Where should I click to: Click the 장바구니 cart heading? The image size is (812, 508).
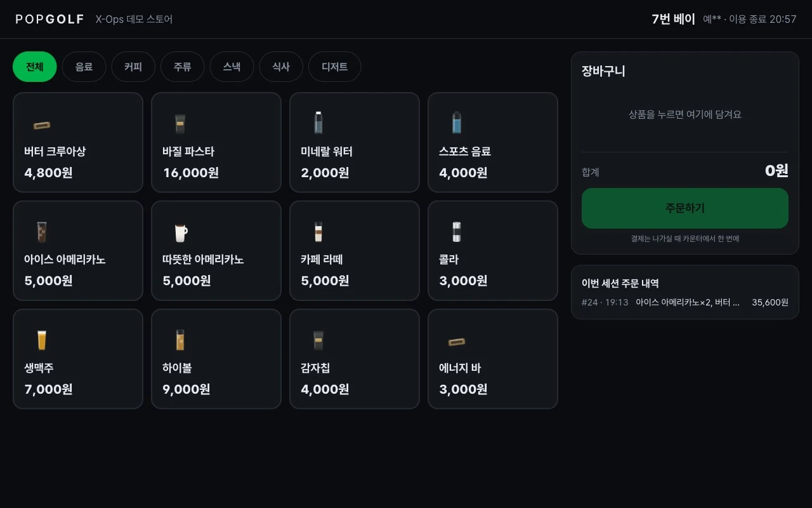[x=603, y=71]
